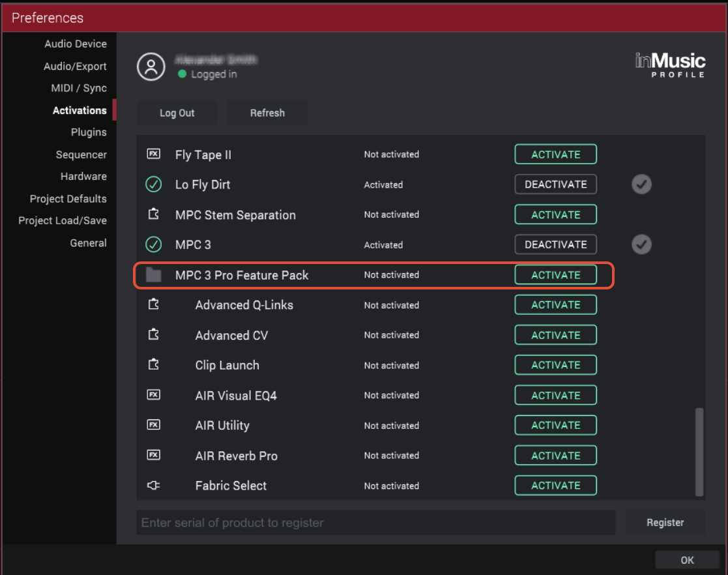Click the FX icon beside AIR Reverb Pro
This screenshot has width=728, height=575.
point(154,455)
